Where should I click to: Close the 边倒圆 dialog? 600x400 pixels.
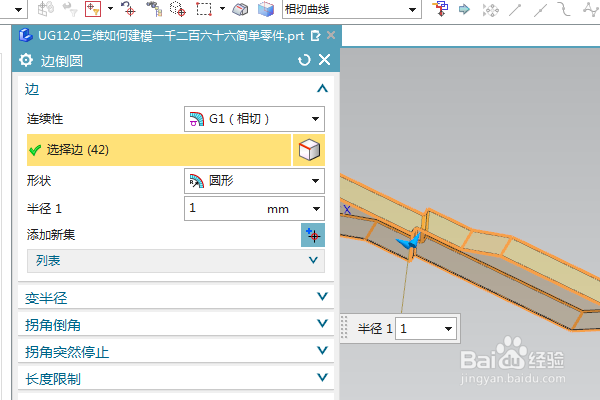pyautogui.click(x=324, y=60)
